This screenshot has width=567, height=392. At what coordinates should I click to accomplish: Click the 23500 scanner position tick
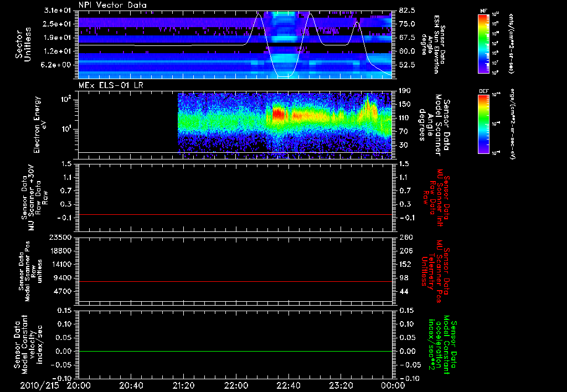click(x=61, y=237)
